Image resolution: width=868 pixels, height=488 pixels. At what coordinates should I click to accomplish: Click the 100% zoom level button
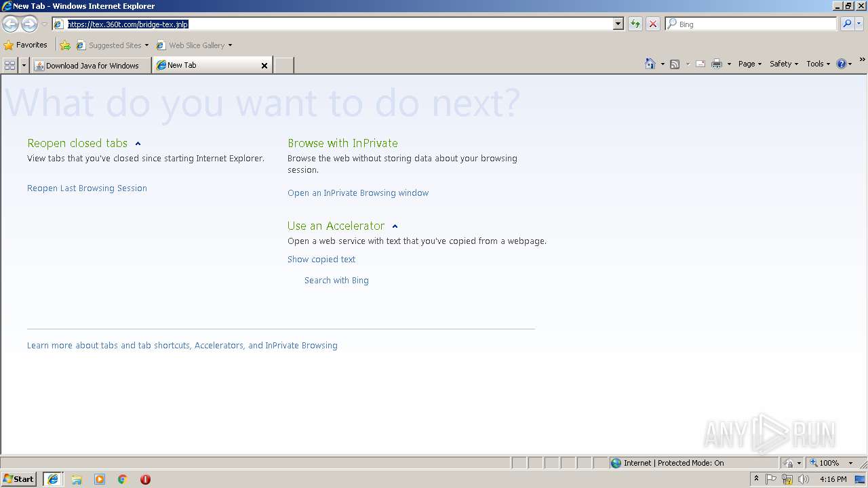[x=825, y=463]
